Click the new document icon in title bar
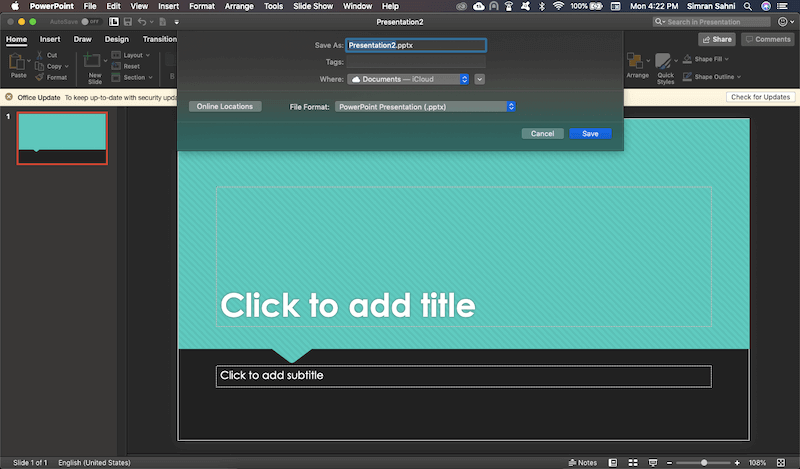Viewport: 800px width, 469px height. click(x=163, y=22)
